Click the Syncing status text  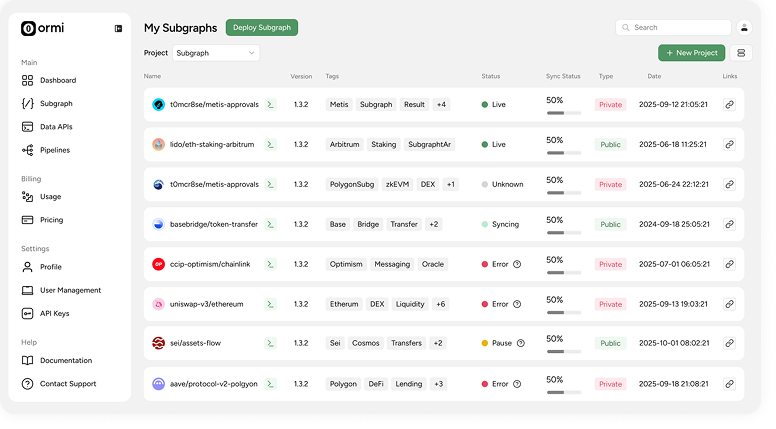505,224
